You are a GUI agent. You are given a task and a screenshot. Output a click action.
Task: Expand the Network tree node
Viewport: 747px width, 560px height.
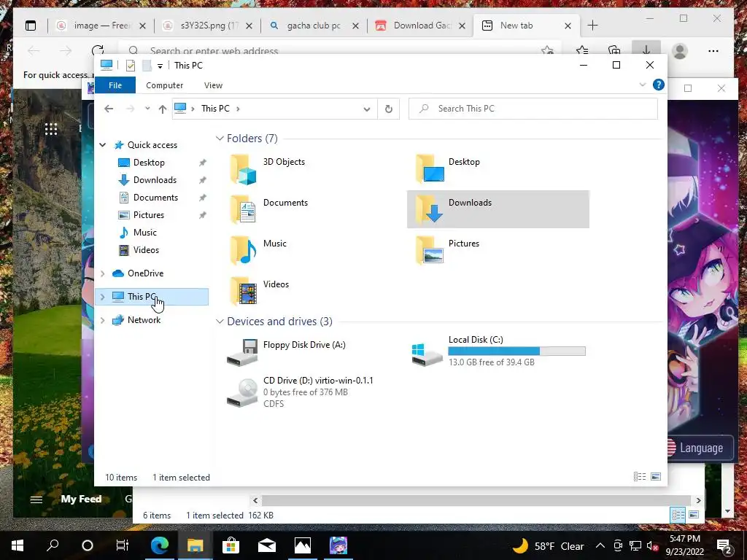[102, 320]
